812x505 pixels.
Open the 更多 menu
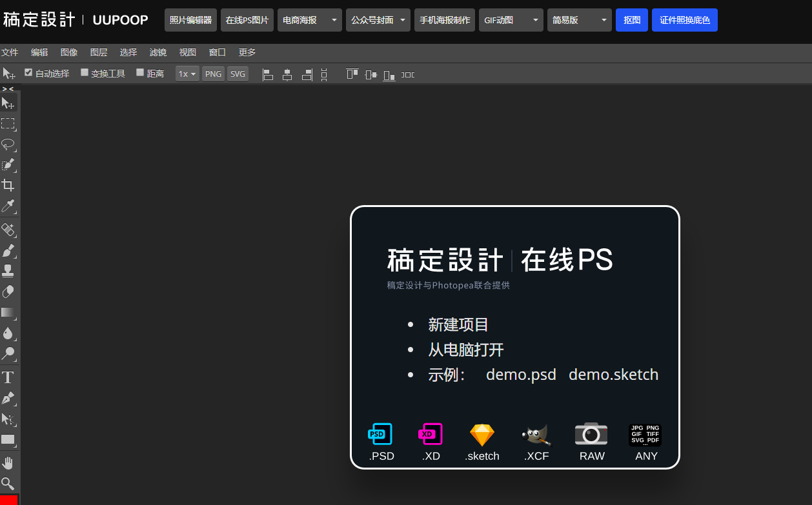pos(247,52)
